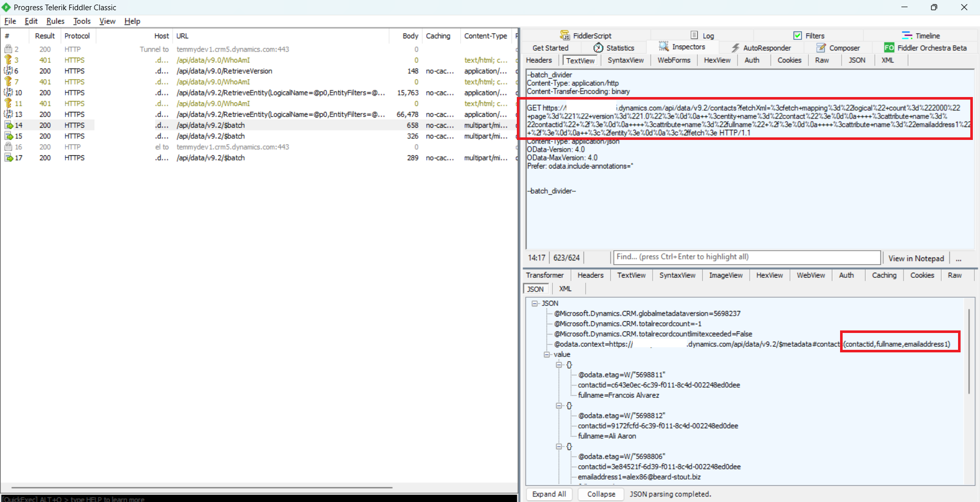Open the Tools menu
This screenshot has height=502, width=980.
pos(82,21)
